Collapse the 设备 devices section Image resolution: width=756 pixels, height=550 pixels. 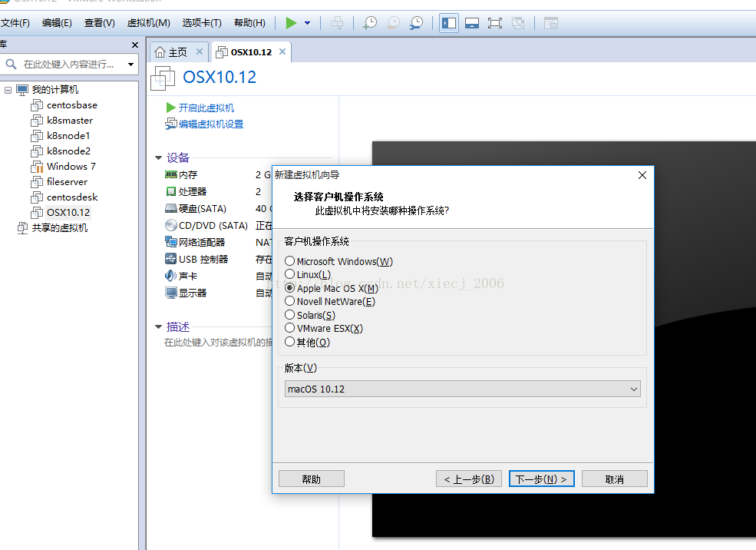(x=159, y=157)
